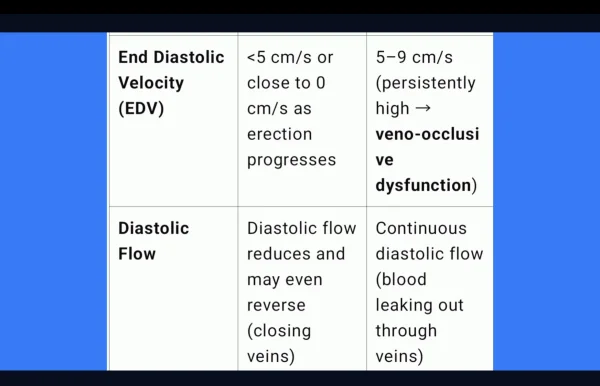Image resolution: width=600 pixels, height=386 pixels.
Task: Click the word 'erection' in the EDV row
Action: coord(279,134)
